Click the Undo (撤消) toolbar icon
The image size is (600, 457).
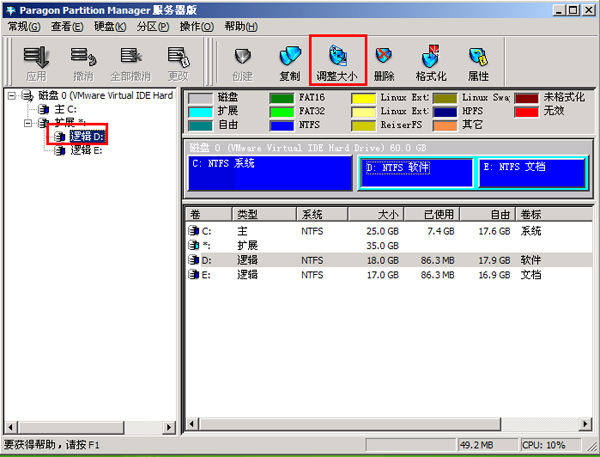tap(83, 57)
